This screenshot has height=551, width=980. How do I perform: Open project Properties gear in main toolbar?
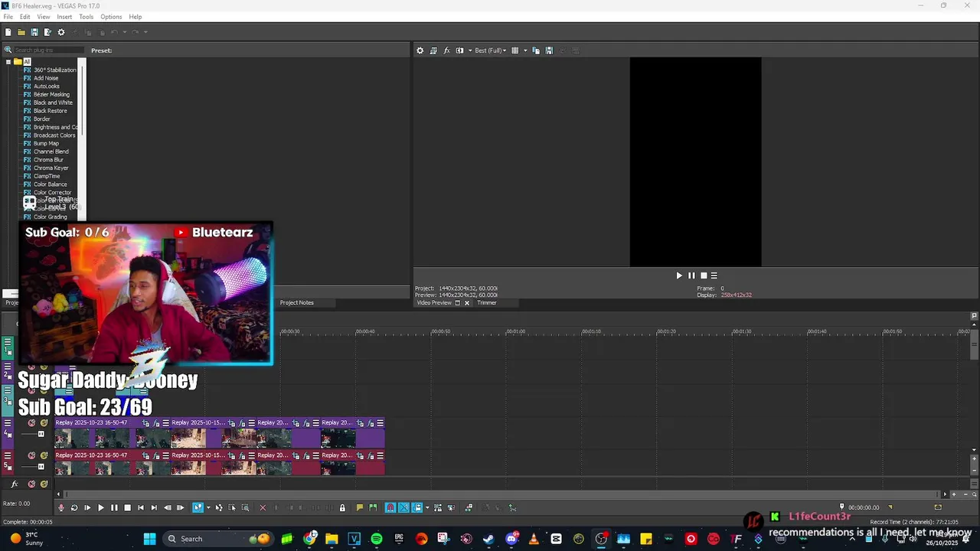point(61,32)
